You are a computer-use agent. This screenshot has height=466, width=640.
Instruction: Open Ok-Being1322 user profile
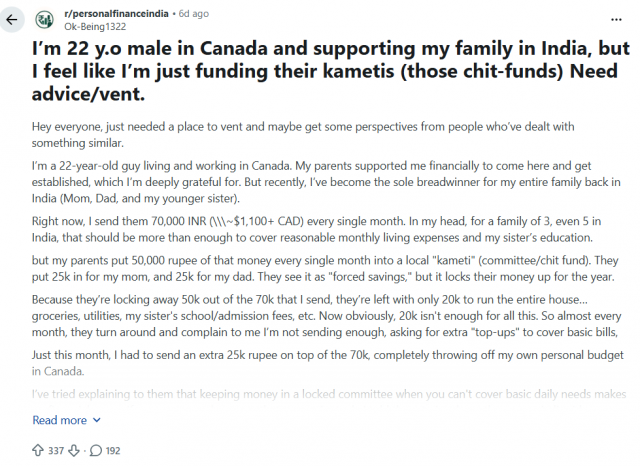click(x=95, y=27)
